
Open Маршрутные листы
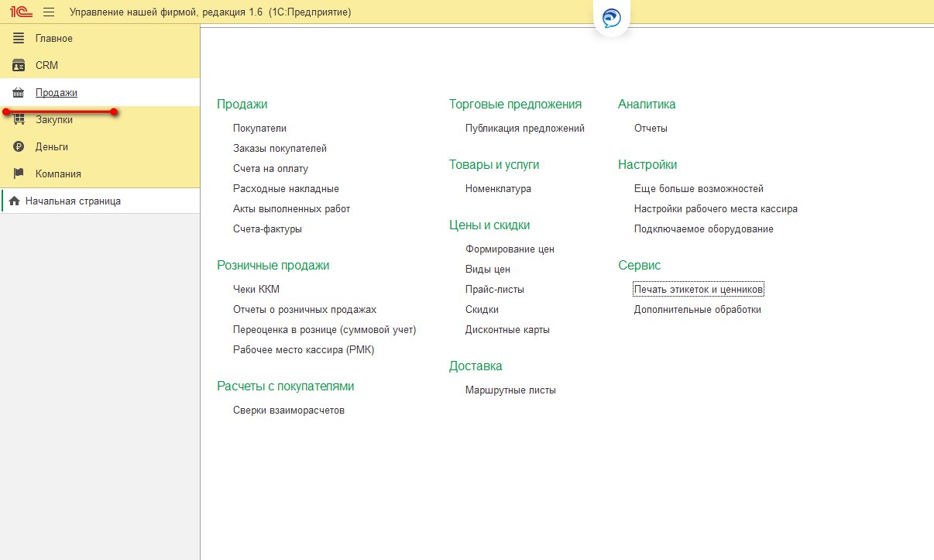click(x=510, y=390)
